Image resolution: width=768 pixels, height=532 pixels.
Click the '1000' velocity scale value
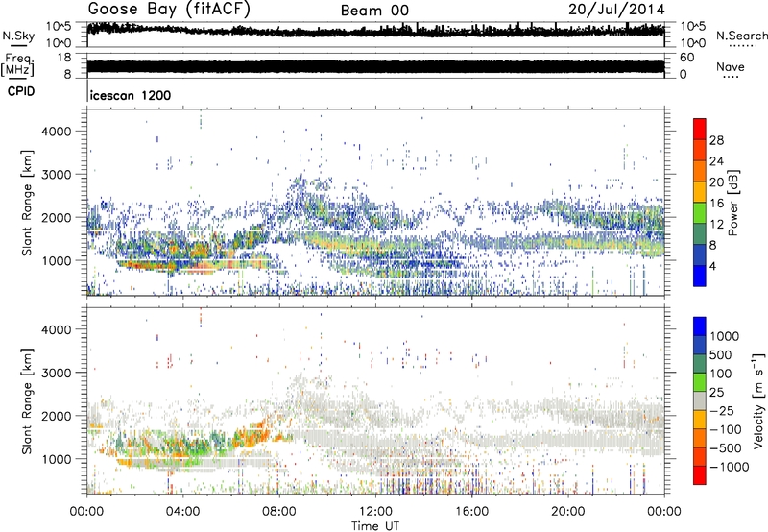pyautogui.click(x=725, y=336)
